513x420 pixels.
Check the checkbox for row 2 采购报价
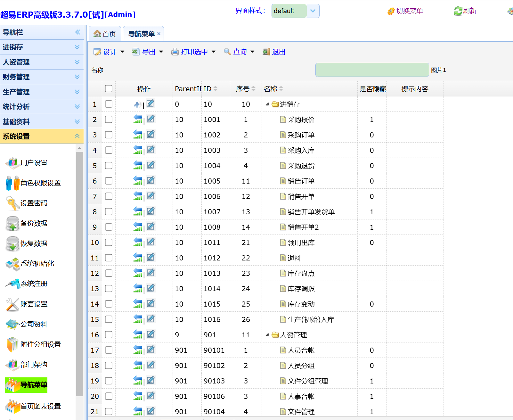click(x=109, y=119)
